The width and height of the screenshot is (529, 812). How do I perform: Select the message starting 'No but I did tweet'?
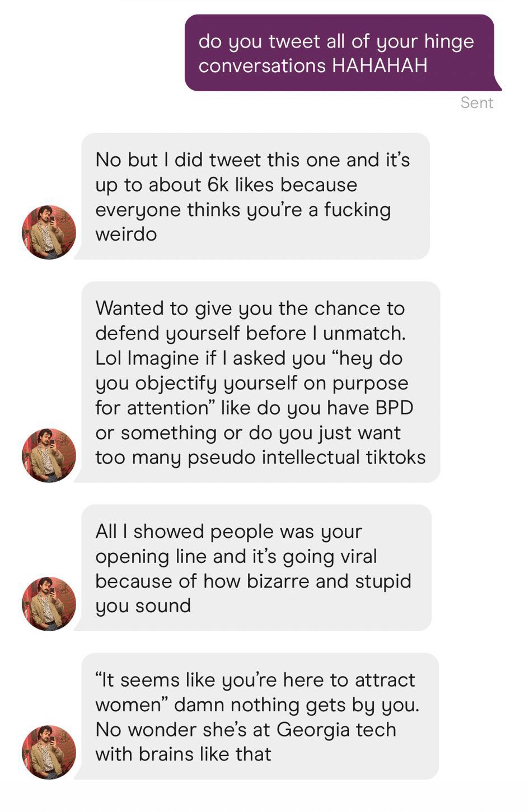point(255,196)
